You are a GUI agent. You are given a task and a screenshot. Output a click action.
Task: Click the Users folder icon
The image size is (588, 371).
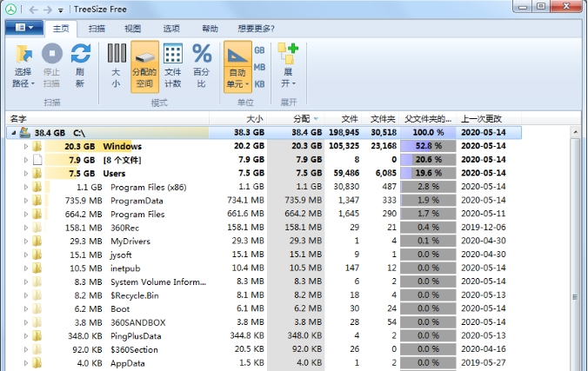(x=37, y=174)
